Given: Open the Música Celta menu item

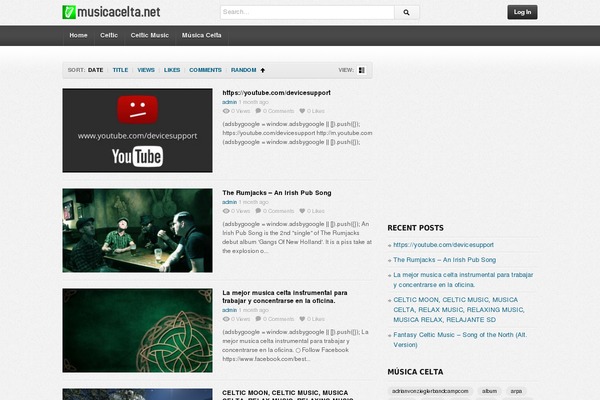Looking at the screenshot, I should (x=202, y=35).
